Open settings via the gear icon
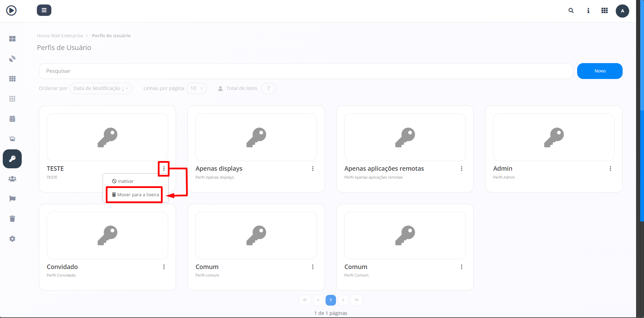The image size is (644, 318). click(x=12, y=239)
